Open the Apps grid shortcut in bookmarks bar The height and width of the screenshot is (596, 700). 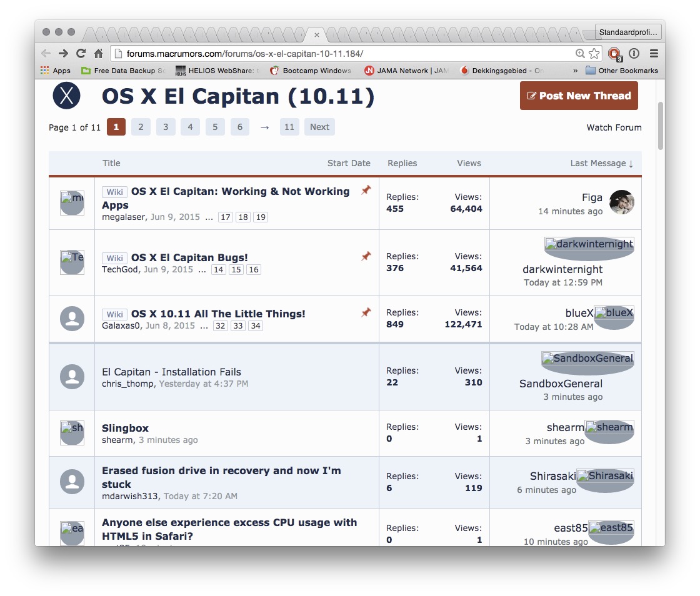[x=56, y=71]
